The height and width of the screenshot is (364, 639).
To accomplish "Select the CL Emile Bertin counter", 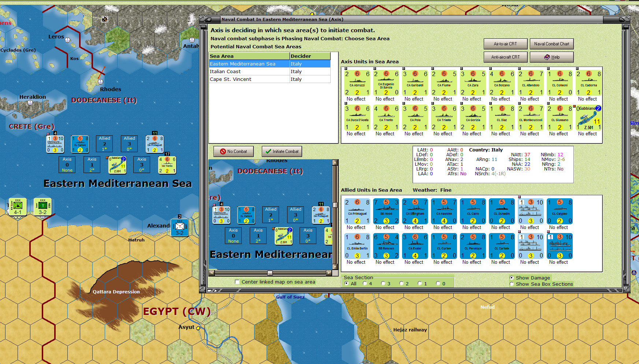I will point(357,246).
